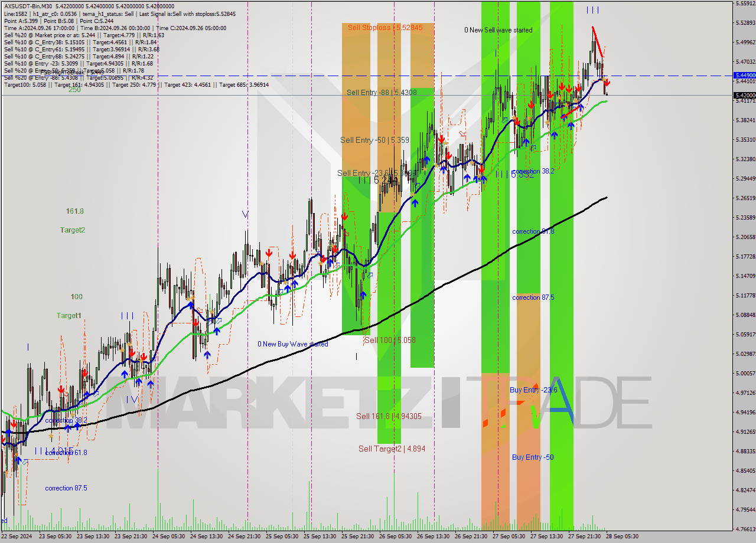Select the '| | | 5.332' wave label

click(514, 174)
